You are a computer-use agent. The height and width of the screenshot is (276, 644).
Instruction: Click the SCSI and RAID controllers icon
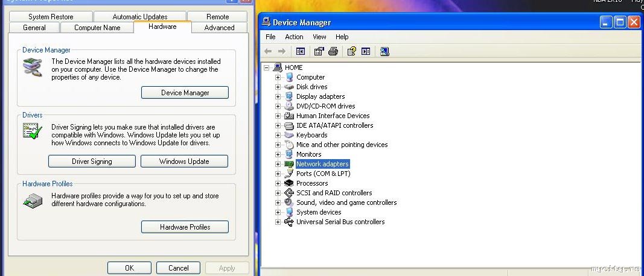click(289, 193)
